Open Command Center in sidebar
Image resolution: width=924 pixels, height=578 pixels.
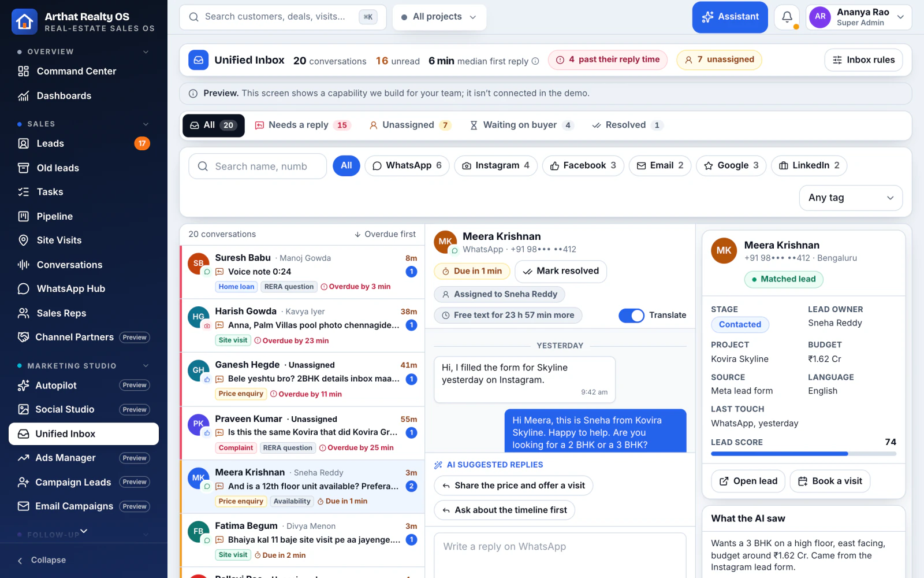pos(84,71)
